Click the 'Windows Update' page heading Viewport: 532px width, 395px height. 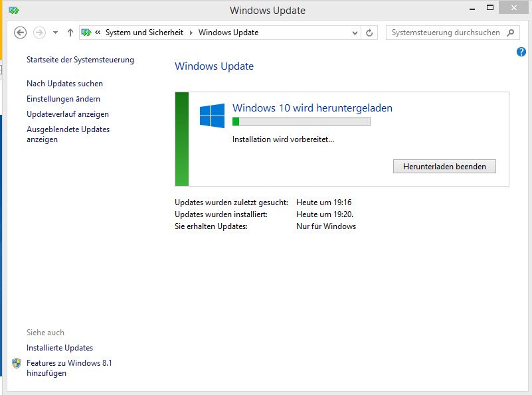(214, 66)
